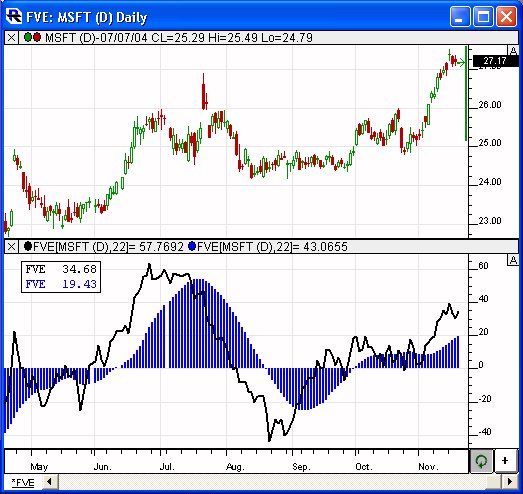The image size is (523, 494).
Task: Click 26.00 on price scale
Action: 490,105
